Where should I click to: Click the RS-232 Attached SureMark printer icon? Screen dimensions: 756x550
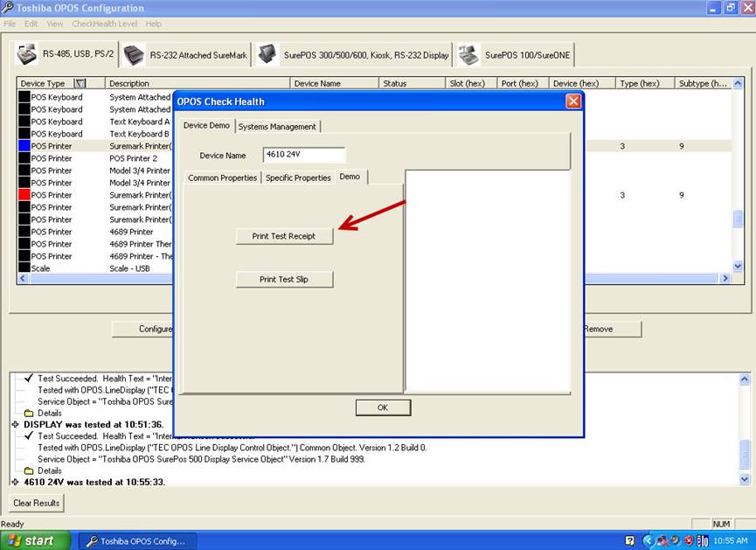pyautogui.click(x=134, y=54)
